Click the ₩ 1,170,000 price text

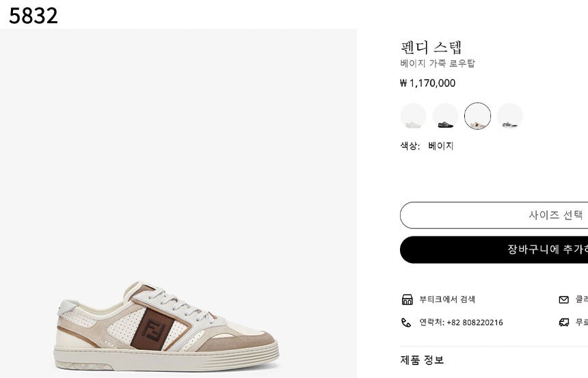pos(427,83)
